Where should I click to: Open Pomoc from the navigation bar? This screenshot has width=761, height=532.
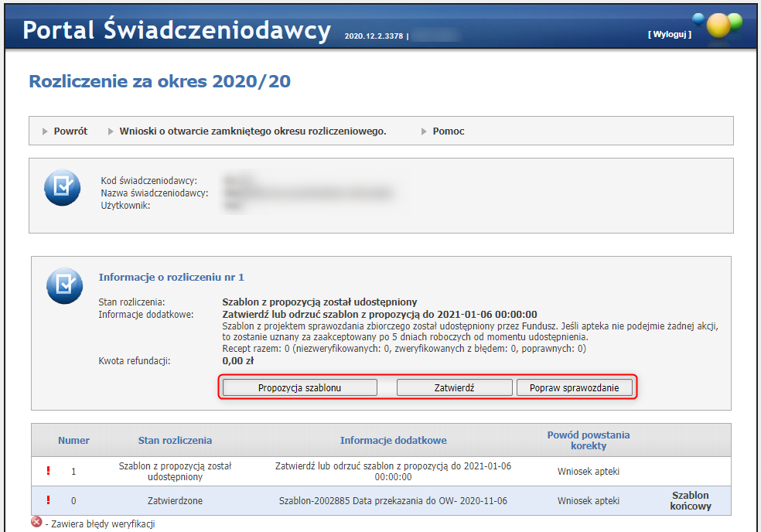coord(449,131)
